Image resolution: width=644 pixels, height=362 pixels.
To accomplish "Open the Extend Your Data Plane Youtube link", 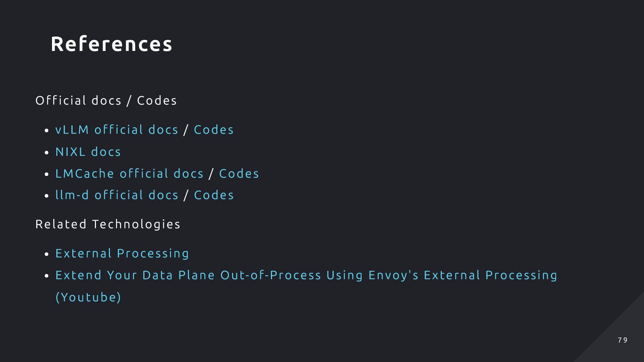I will pos(306,286).
